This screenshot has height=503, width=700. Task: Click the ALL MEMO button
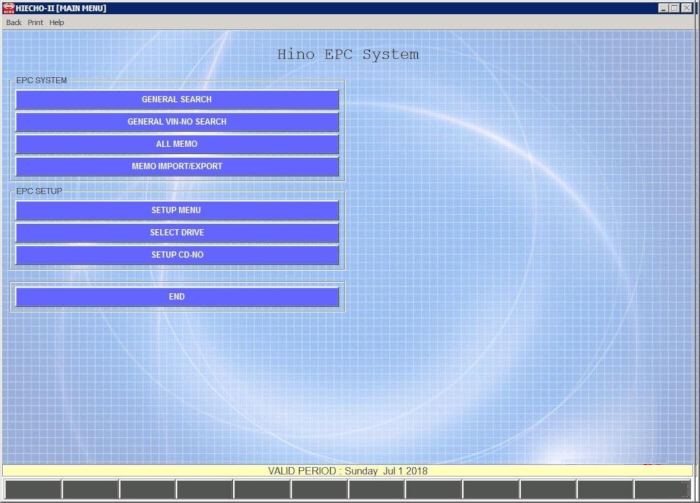tap(177, 144)
